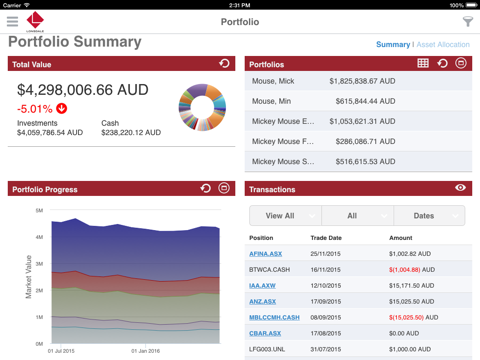
Task: Tap the red down-arrow change indicator
Action: pos(62,108)
